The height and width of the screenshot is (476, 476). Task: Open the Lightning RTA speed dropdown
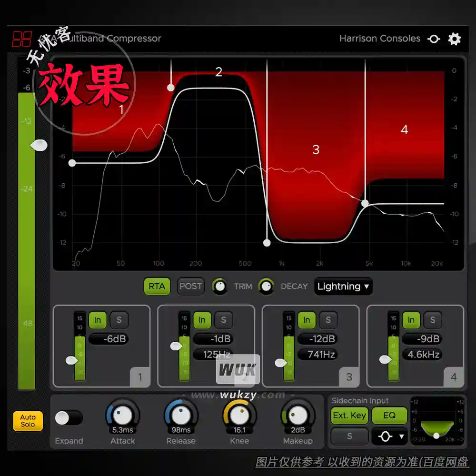click(x=343, y=287)
